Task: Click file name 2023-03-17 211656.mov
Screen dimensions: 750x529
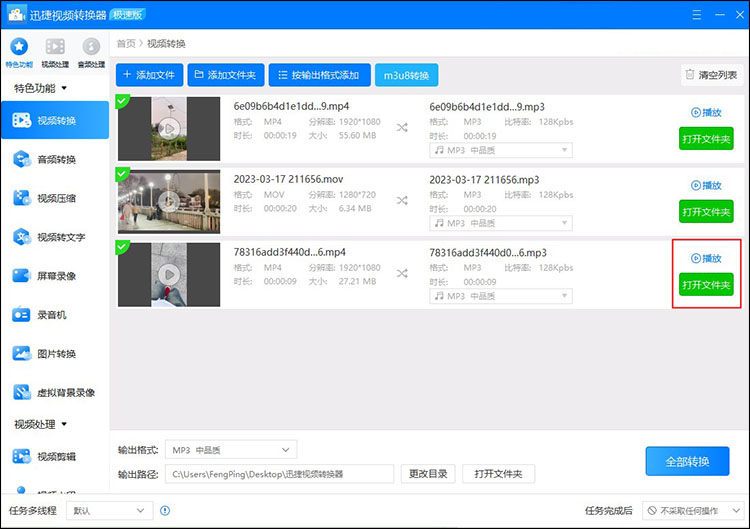Action: pyautogui.click(x=288, y=179)
